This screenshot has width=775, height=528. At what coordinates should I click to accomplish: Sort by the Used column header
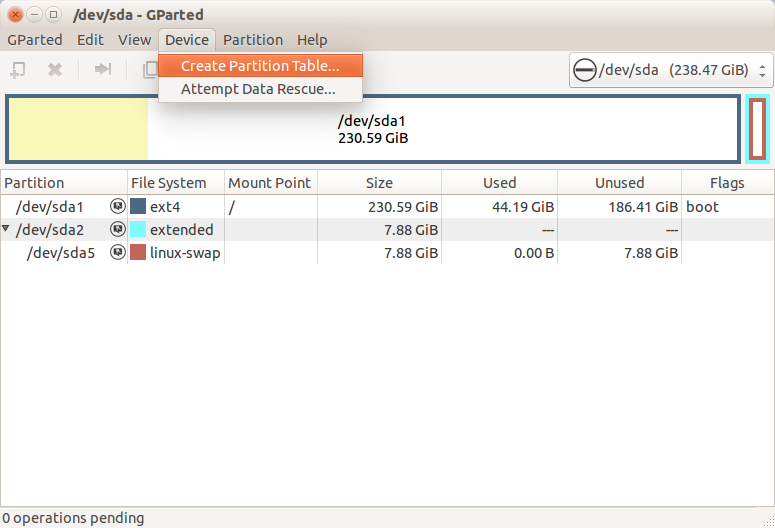click(499, 183)
